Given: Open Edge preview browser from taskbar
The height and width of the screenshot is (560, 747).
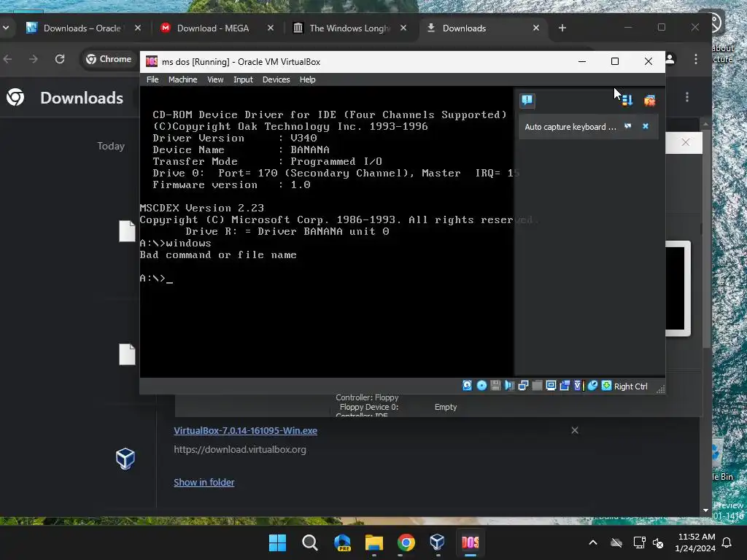Looking at the screenshot, I should (342, 542).
